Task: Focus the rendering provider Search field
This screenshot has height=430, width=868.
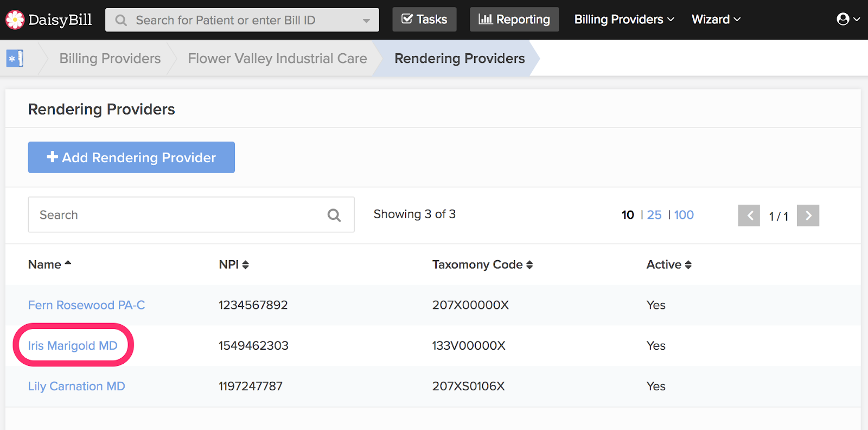Action: click(191, 214)
